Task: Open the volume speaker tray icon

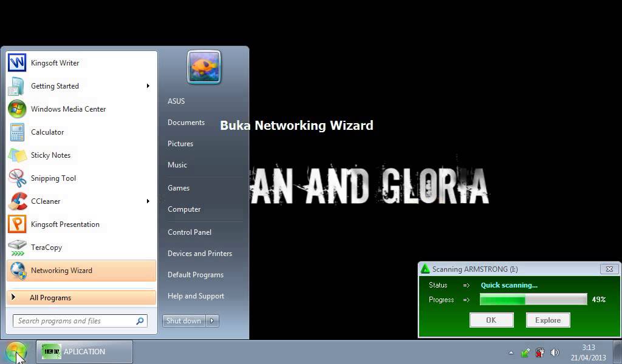Action: pos(555,352)
